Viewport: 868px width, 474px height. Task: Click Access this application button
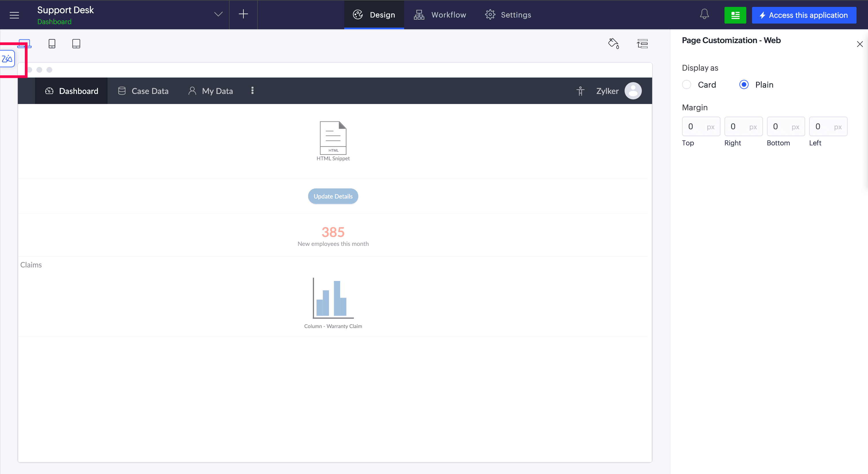[804, 15]
